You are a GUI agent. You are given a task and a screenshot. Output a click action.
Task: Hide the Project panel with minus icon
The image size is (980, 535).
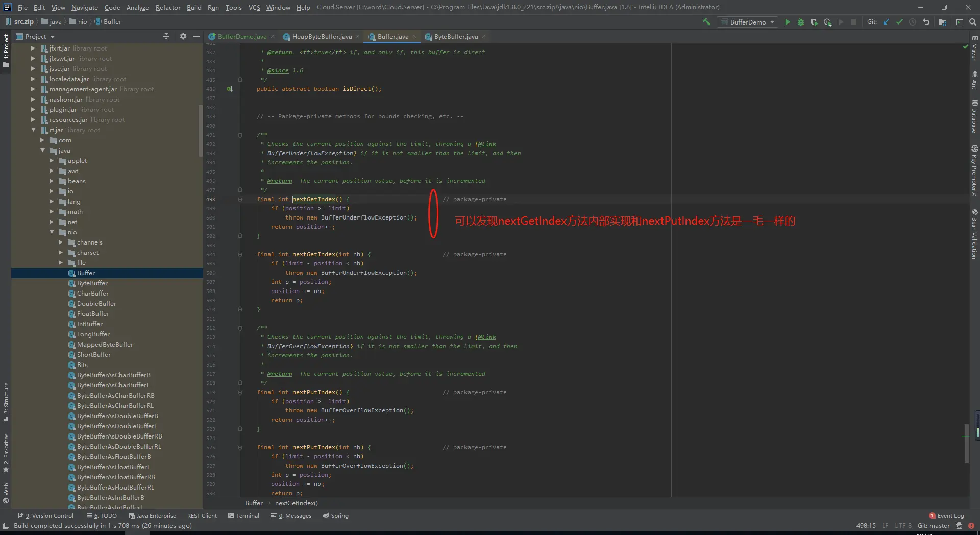[197, 36]
